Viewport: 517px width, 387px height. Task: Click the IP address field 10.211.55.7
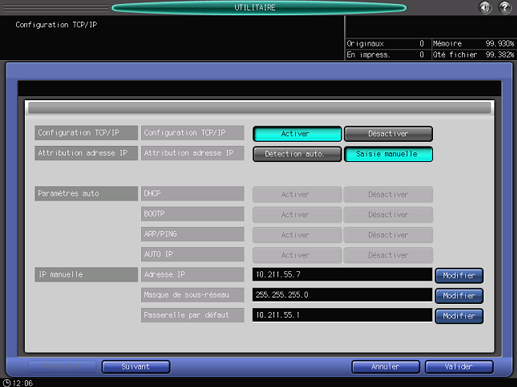[x=342, y=275]
